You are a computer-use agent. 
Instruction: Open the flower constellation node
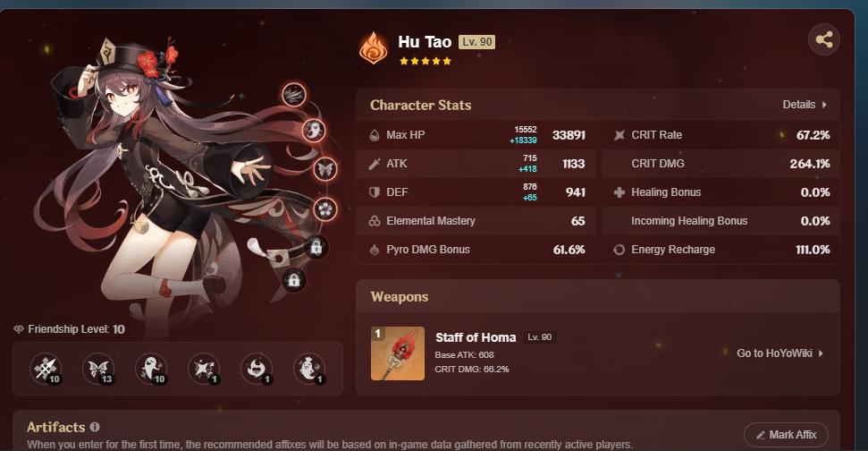click(325, 208)
